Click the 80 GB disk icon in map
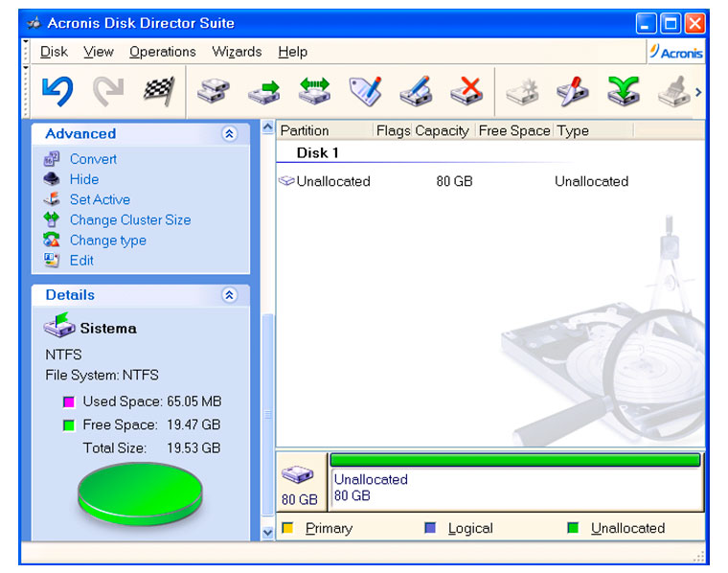This screenshot has width=728, height=573. [x=298, y=474]
